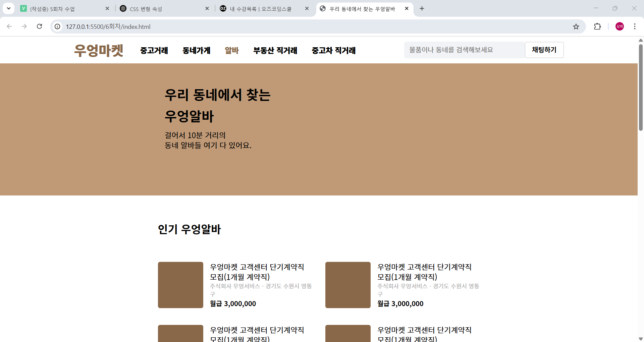Image resolution: width=644 pixels, height=342 pixels.
Task: Close the (작성중) 5회차 수업 tab
Action: click(107, 9)
